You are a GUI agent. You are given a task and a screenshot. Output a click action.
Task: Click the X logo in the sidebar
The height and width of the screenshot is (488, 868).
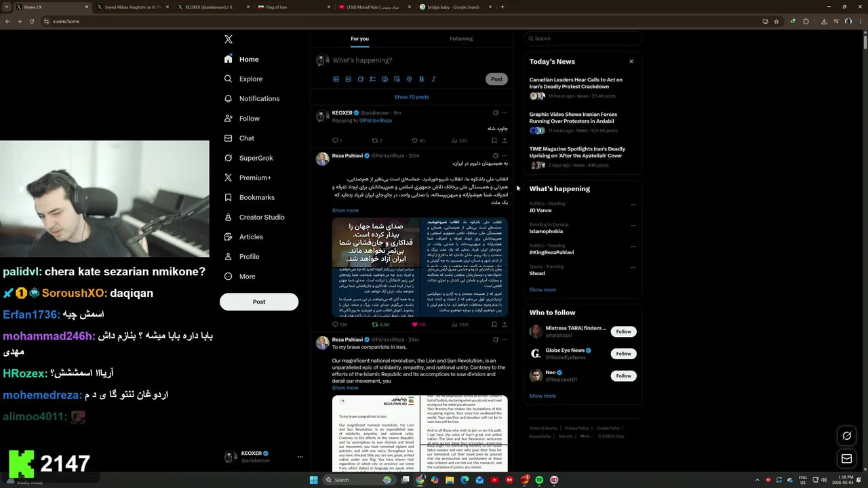point(229,39)
